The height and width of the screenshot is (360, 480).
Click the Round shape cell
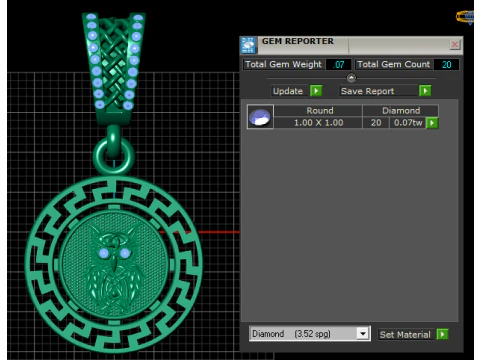tap(319, 111)
